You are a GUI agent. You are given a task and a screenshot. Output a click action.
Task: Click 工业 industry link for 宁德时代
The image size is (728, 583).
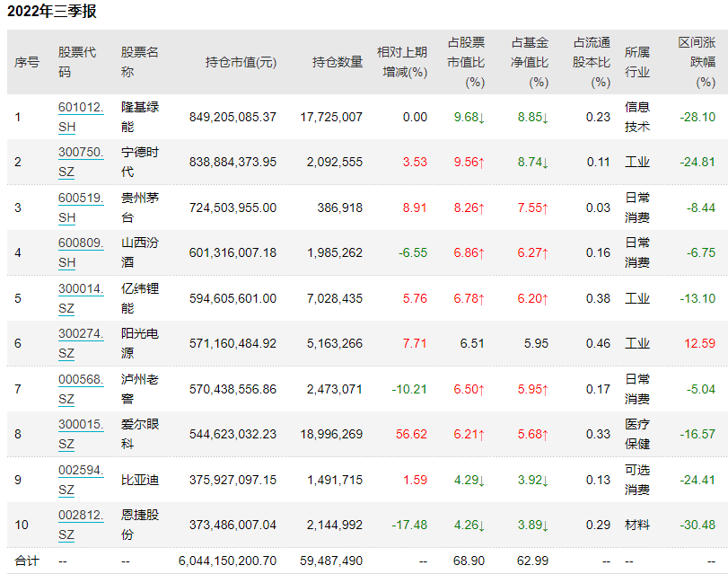pos(636,163)
